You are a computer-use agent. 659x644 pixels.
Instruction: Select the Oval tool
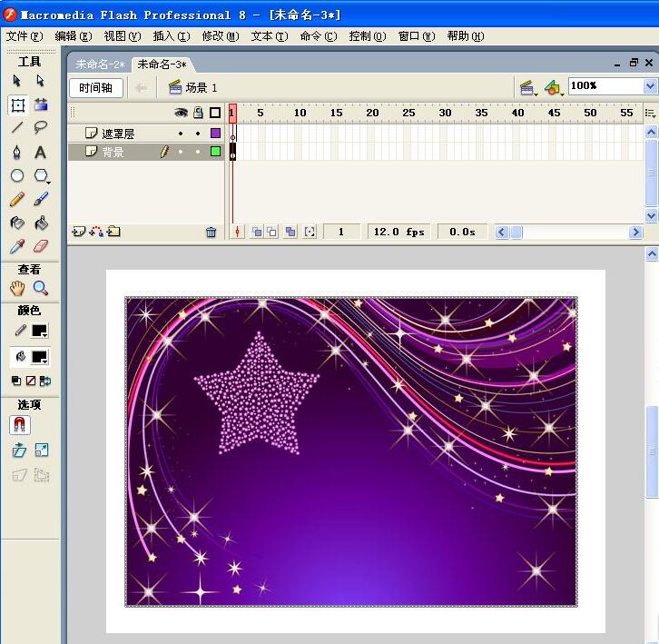click(17, 175)
